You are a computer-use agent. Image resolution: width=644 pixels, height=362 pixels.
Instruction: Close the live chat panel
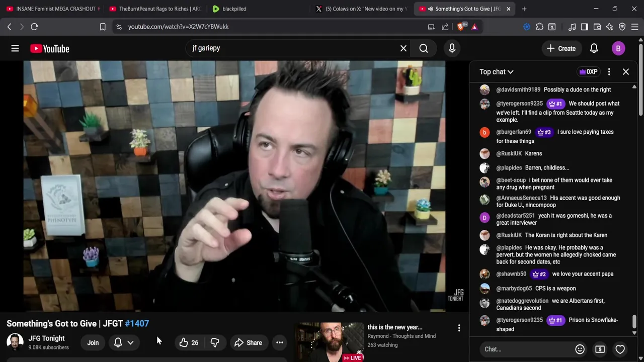[x=626, y=72]
